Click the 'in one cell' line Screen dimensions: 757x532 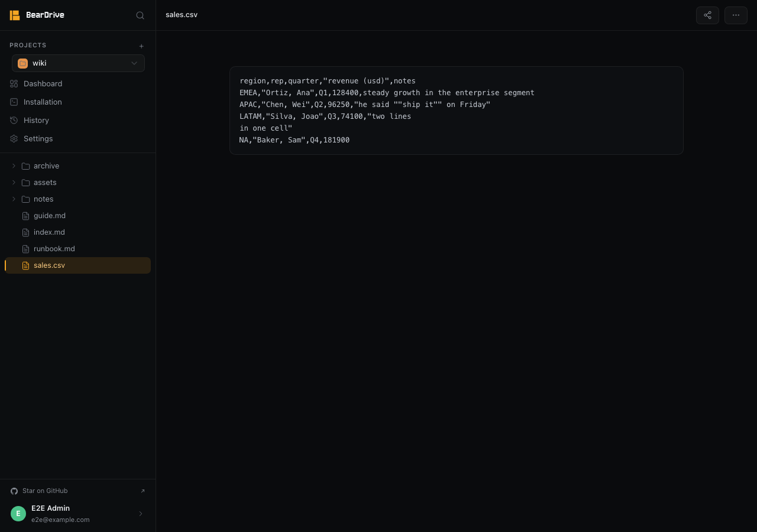(266, 128)
